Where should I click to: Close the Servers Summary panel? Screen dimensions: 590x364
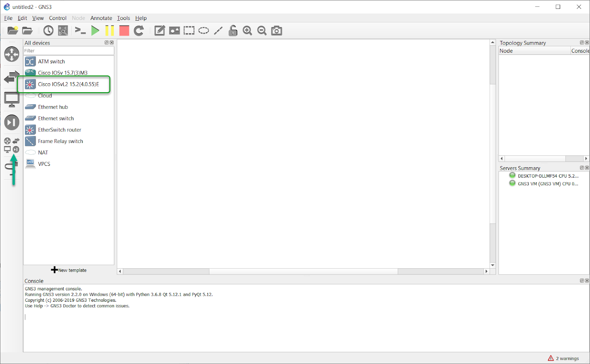pyautogui.click(x=587, y=168)
